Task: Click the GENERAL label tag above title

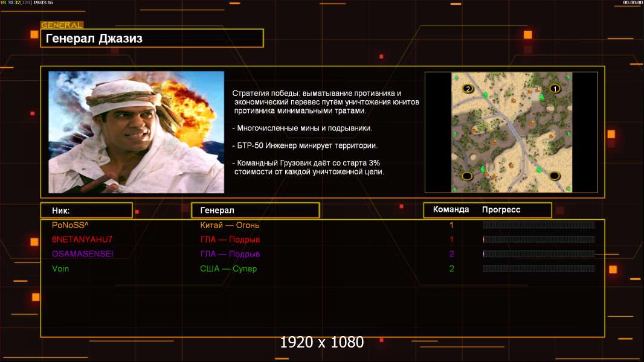Action: point(62,25)
